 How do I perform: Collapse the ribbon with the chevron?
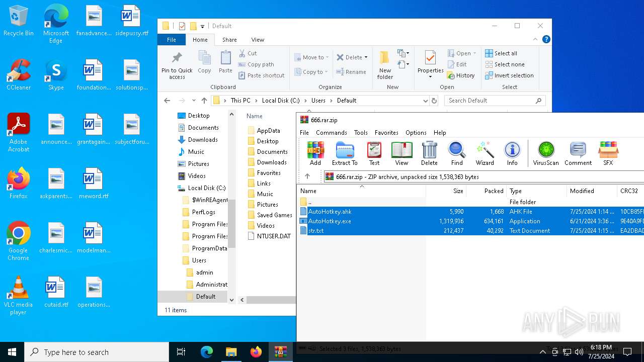tap(535, 39)
